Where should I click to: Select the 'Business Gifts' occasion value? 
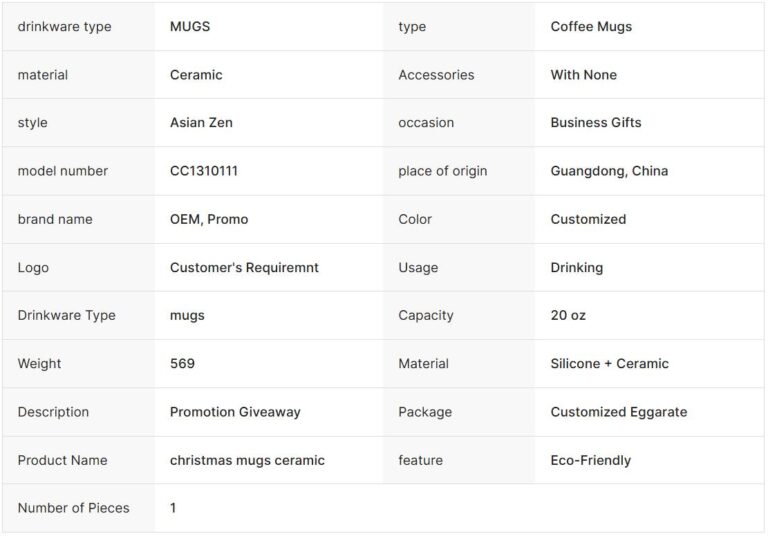click(595, 123)
